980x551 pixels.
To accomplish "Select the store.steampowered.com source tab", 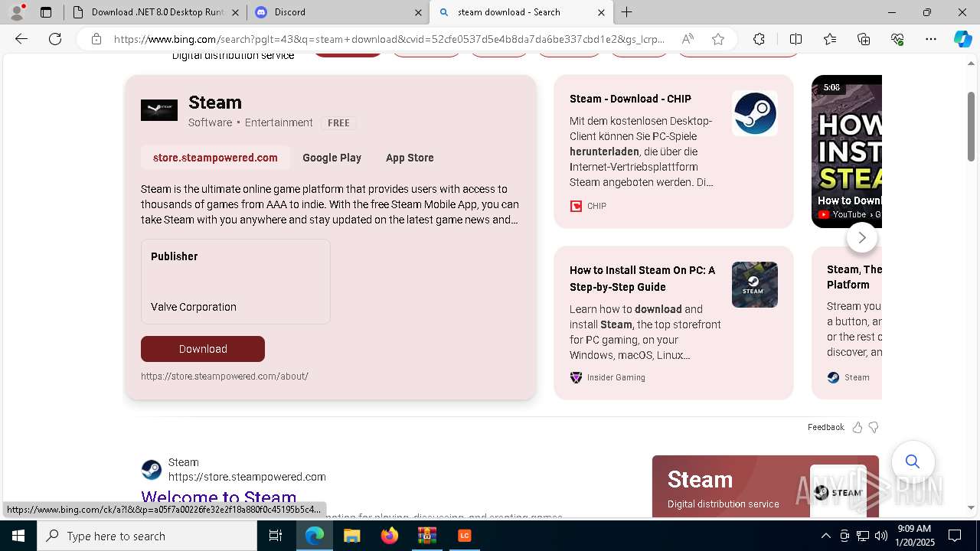I will point(215,158).
